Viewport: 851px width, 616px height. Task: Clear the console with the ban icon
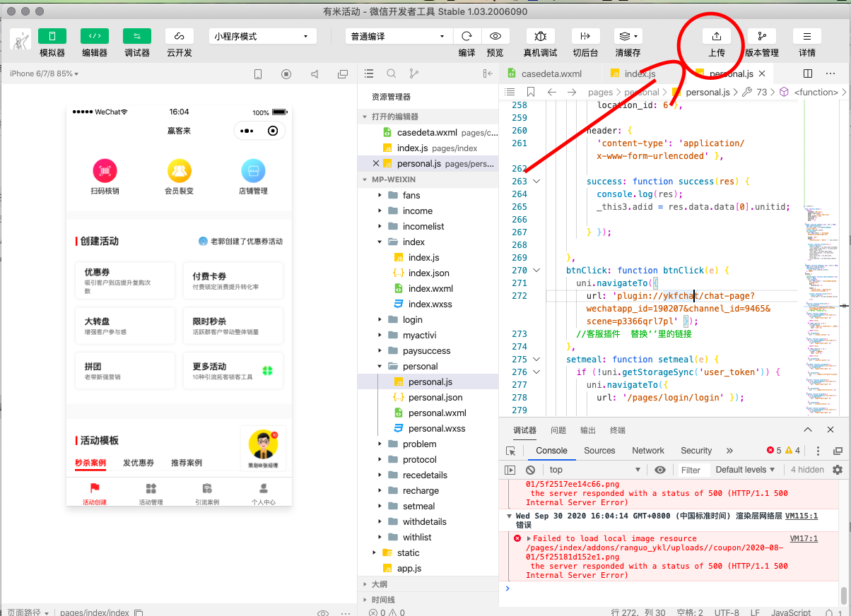[x=530, y=470]
